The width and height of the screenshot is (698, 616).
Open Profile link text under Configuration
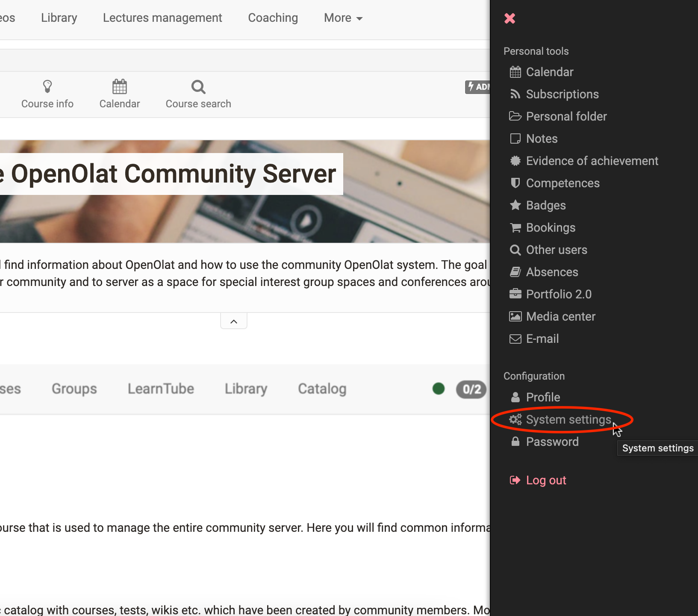543,397
